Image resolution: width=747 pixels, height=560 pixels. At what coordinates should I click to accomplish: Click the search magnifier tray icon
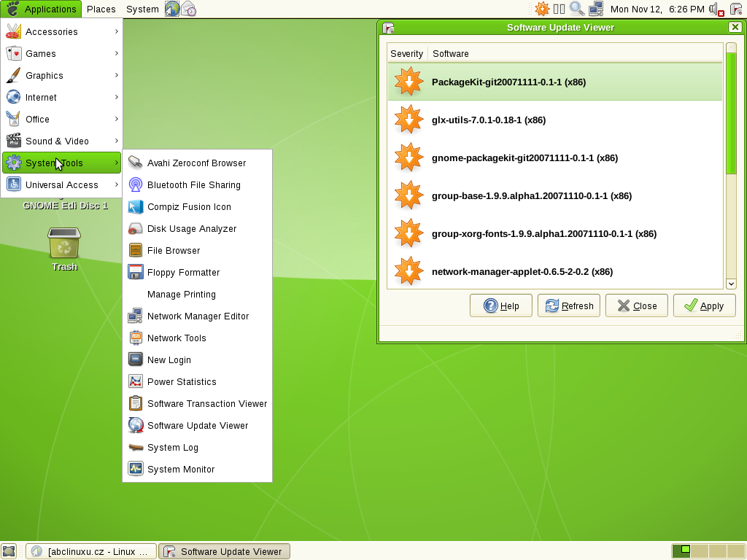tap(577, 9)
